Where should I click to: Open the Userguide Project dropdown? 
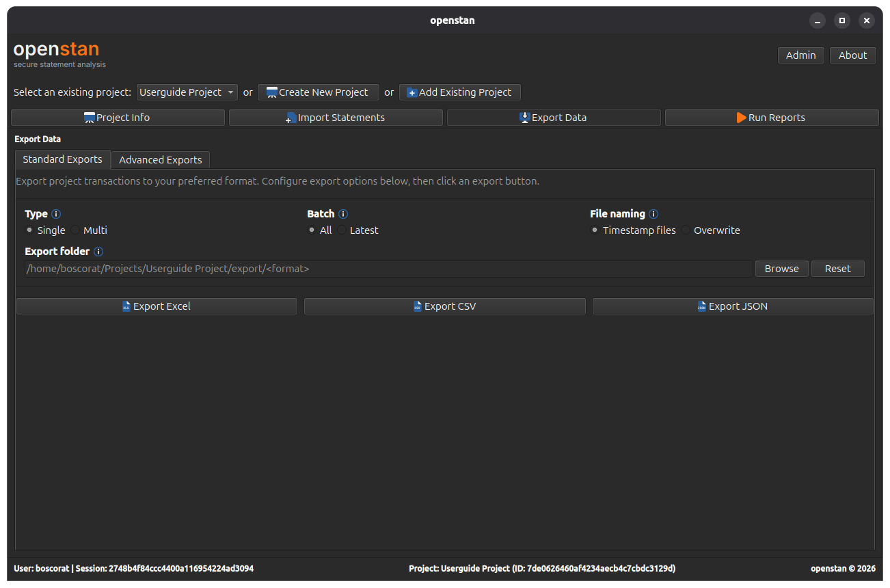[187, 92]
